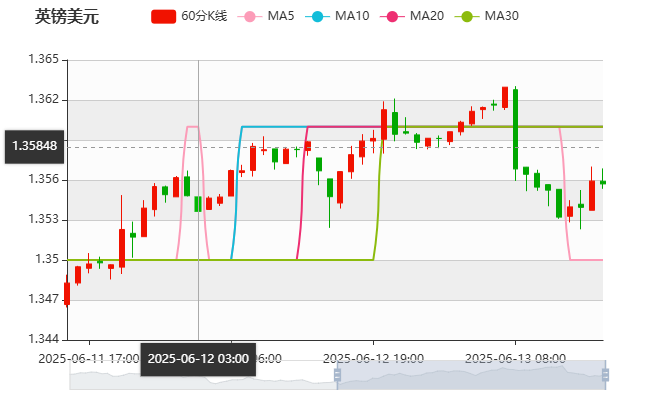Click the blue MA10 legend marker
Screen dimensions: 670x400
click(x=319, y=16)
